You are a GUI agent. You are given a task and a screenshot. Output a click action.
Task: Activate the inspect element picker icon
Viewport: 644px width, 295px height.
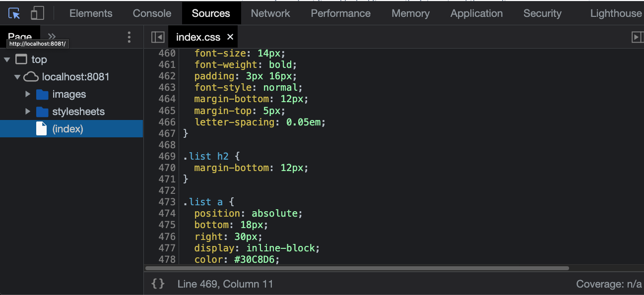coord(14,13)
